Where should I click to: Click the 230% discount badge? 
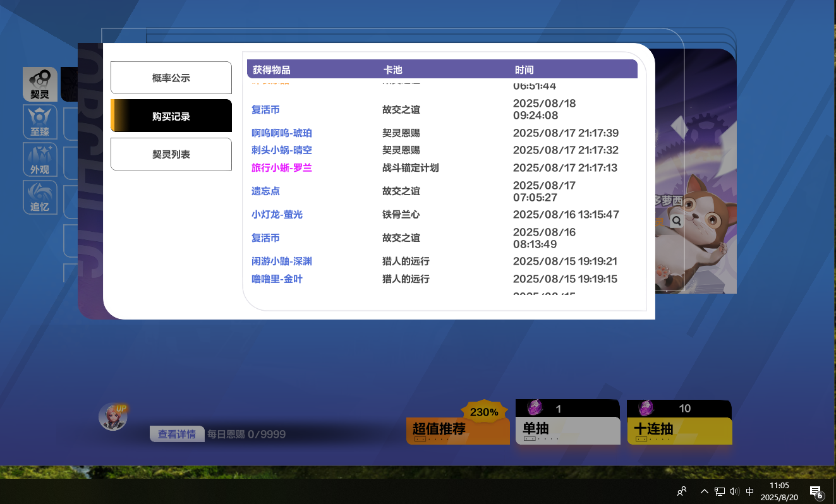(x=484, y=412)
